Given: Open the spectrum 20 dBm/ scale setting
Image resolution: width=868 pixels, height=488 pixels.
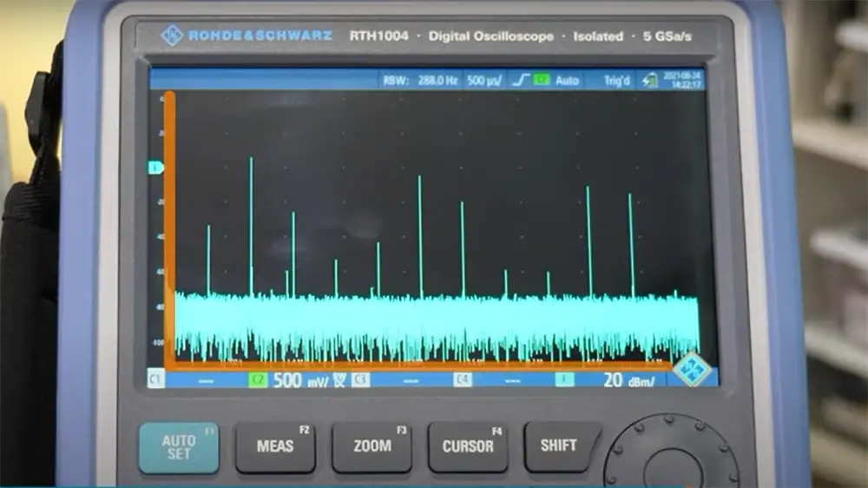Looking at the screenshot, I should click(628, 380).
